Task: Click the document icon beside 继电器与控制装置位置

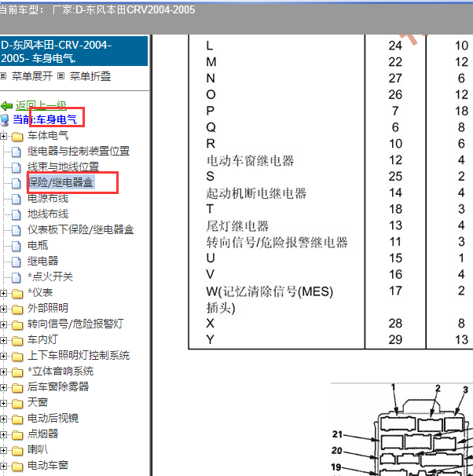Action: point(16,152)
